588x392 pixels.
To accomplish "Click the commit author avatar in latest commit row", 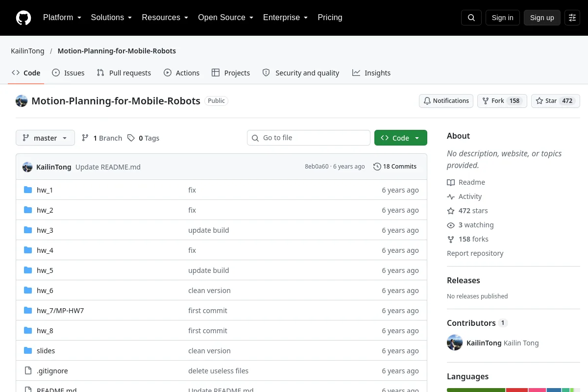I will [x=27, y=167].
